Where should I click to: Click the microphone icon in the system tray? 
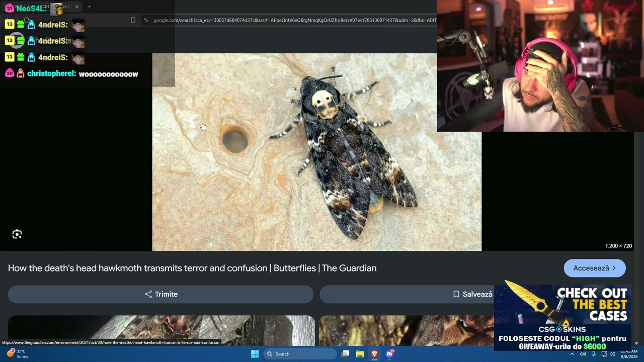tap(594, 354)
